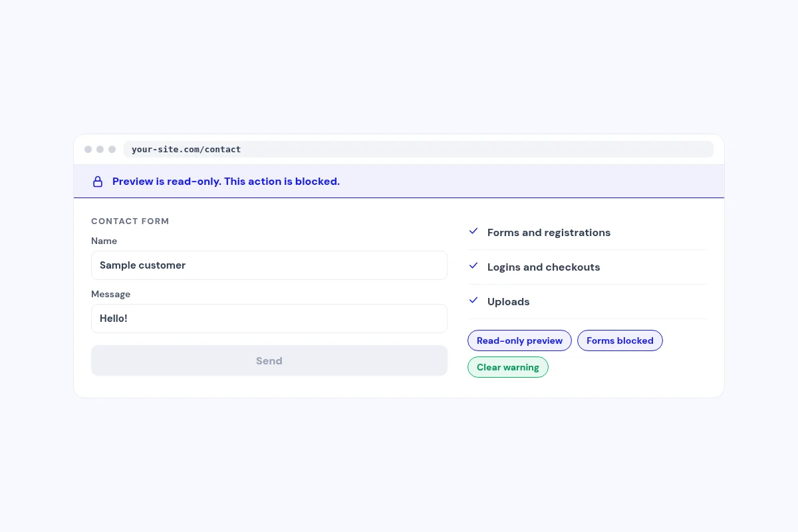Select the Forms blocked pill

click(x=620, y=340)
